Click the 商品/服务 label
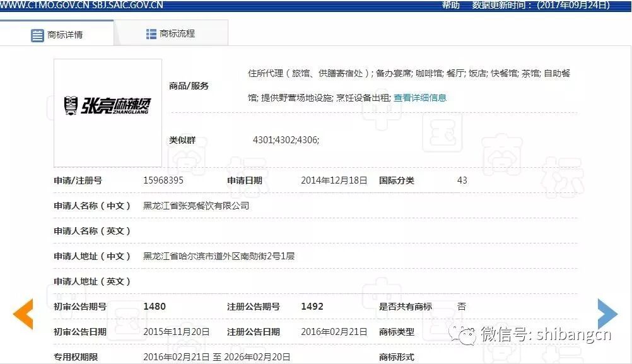 pos(189,86)
